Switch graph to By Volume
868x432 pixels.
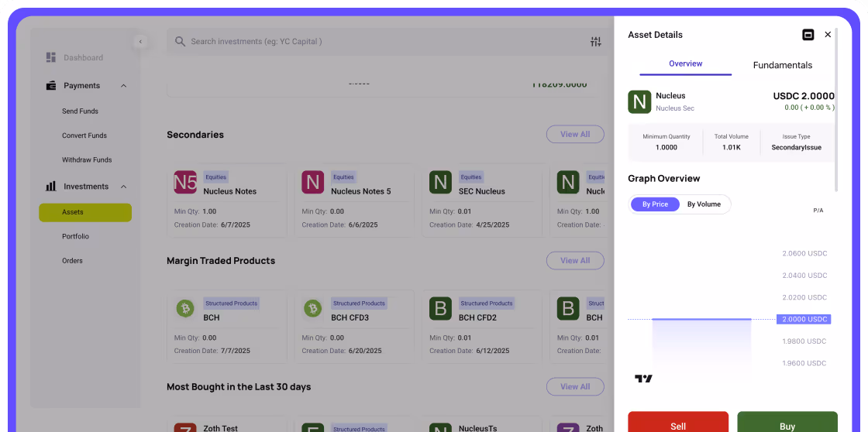coord(704,204)
